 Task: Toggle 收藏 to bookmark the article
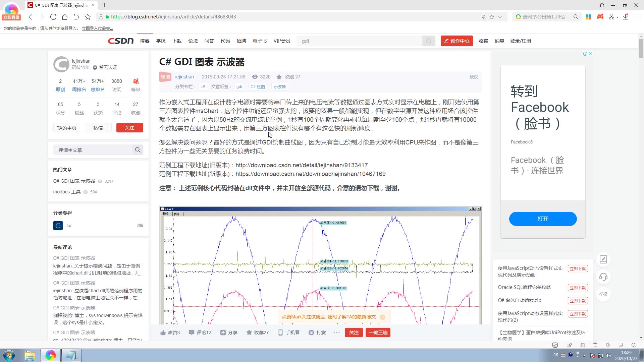pyautogui.click(x=249, y=332)
